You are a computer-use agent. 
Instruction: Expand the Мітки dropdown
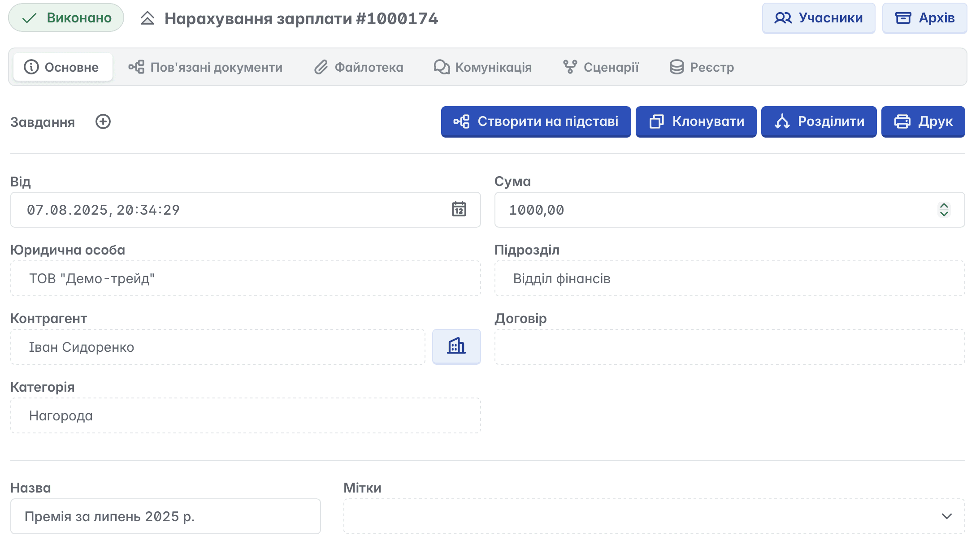tap(946, 516)
